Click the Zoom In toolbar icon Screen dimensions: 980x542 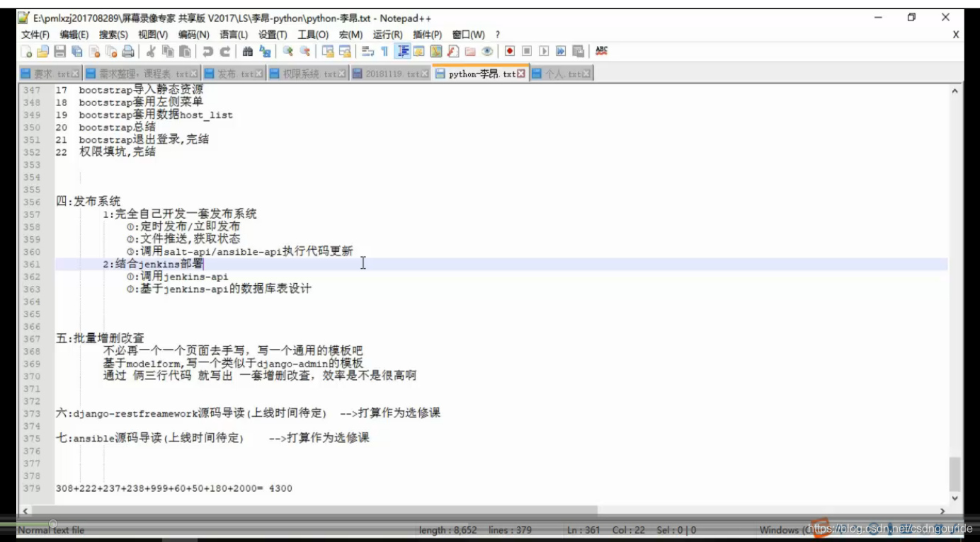pyautogui.click(x=287, y=51)
